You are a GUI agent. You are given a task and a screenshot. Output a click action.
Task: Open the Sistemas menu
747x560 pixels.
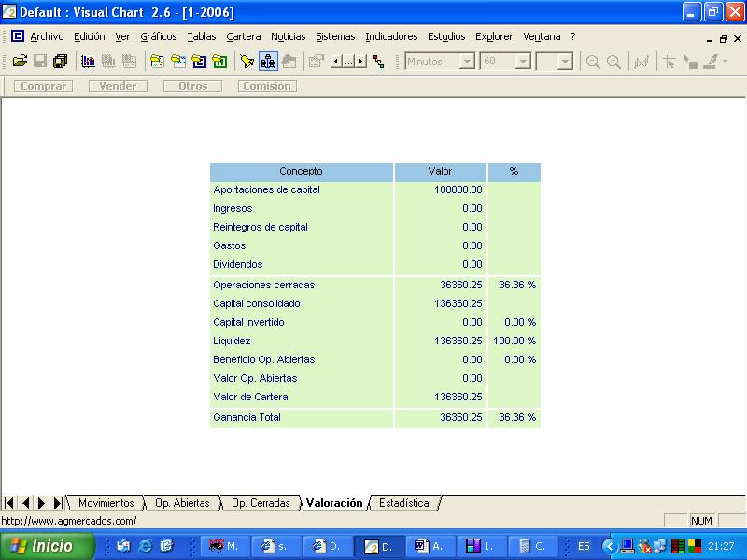tap(335, 36)
